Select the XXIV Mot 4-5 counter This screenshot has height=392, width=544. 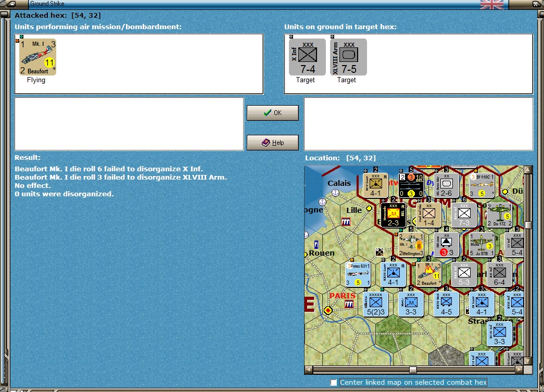pos(447,304)
